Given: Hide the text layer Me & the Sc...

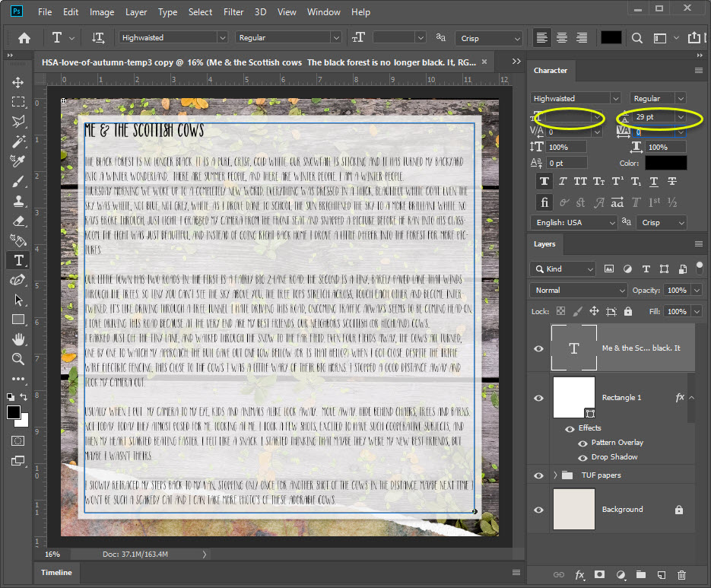Looking at the screenshot, I should [x=538, y=348].
